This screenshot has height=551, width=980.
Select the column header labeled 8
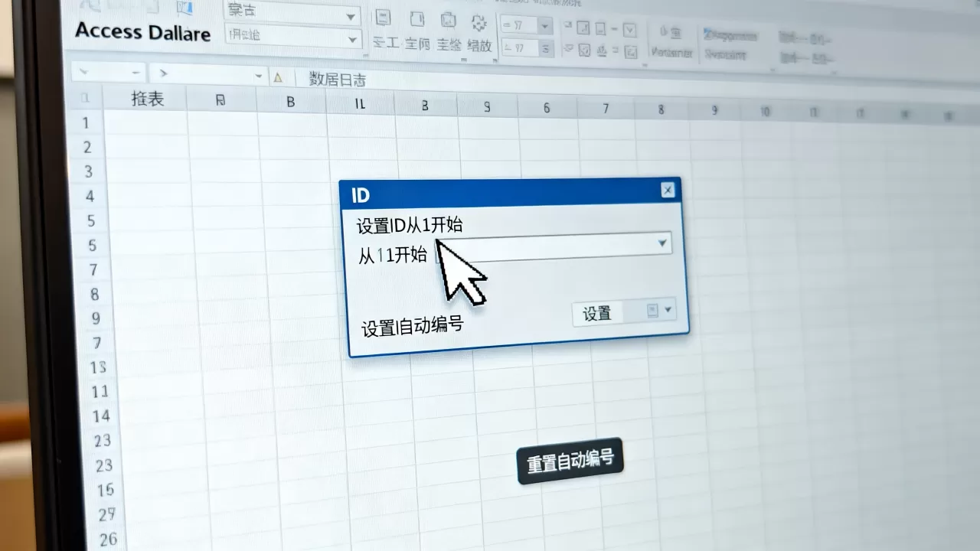point(661,110)
